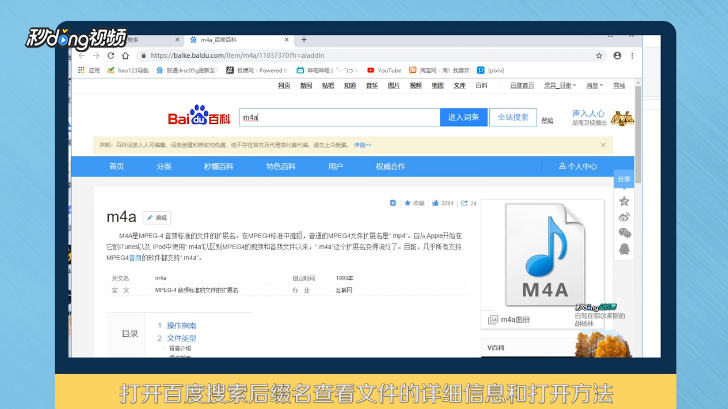This screenshot has height=409, width=728.
Task: Bookmark this page with the address bar star
Action: (x=599, y=56)
